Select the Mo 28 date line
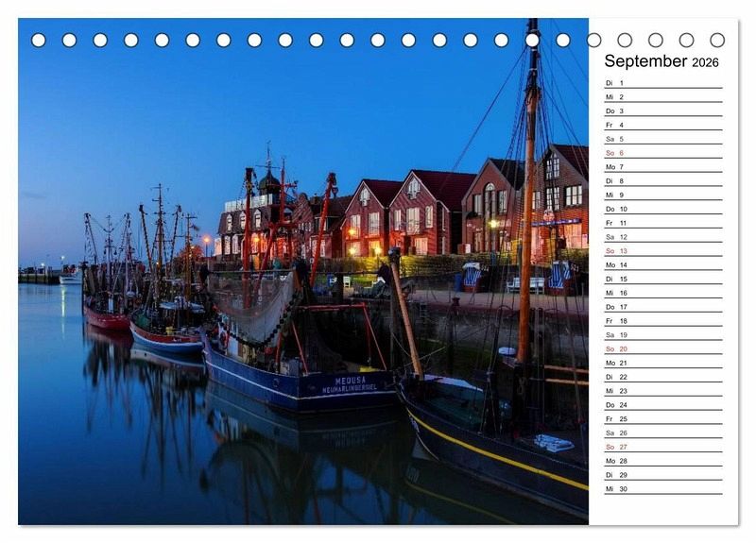Image resolution: width=756 pixels, height=543 pixels. click(x=662, y=461)
